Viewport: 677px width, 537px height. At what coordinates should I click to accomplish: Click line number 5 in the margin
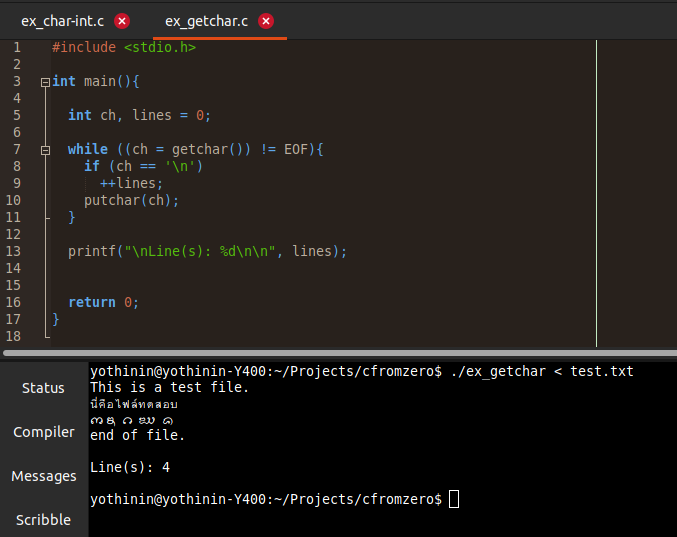17,115
